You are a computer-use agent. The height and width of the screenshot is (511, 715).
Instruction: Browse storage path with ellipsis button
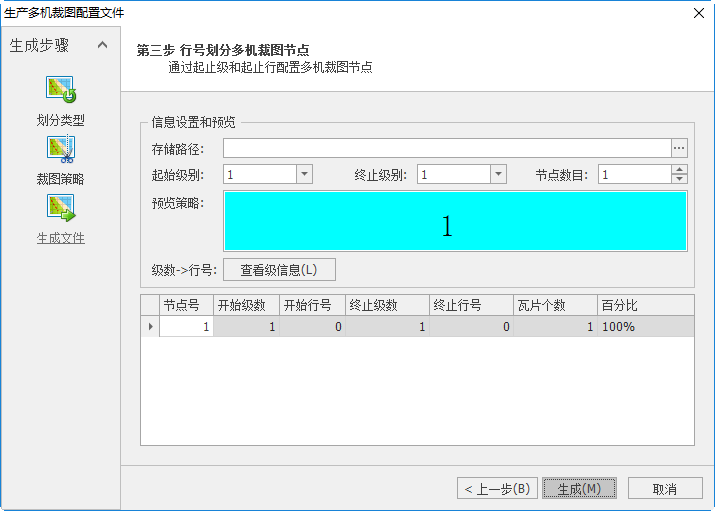coord(679,148)
